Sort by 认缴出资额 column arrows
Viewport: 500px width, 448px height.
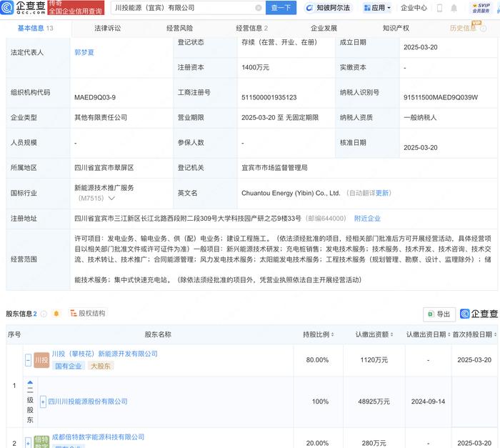tap(392, 334)
